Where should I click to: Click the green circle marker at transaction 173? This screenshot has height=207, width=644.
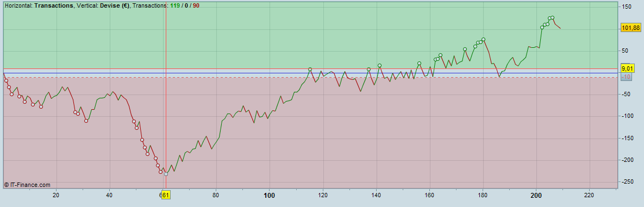465,49
